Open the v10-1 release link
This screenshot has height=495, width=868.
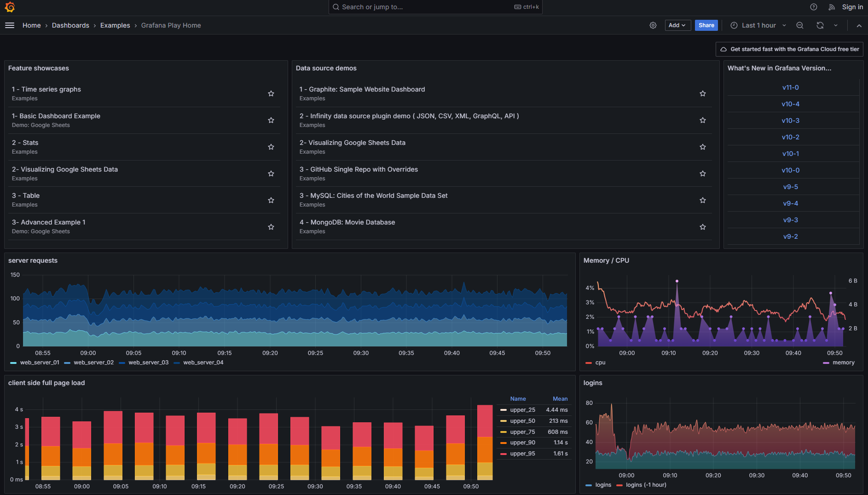pyautogui.click(x=790, y=154)
